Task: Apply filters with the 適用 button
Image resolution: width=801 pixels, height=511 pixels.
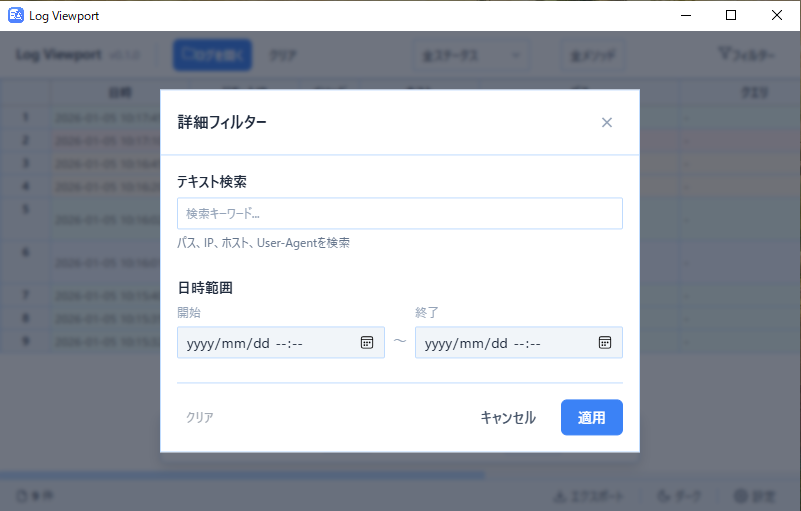Action: point(591,418)
